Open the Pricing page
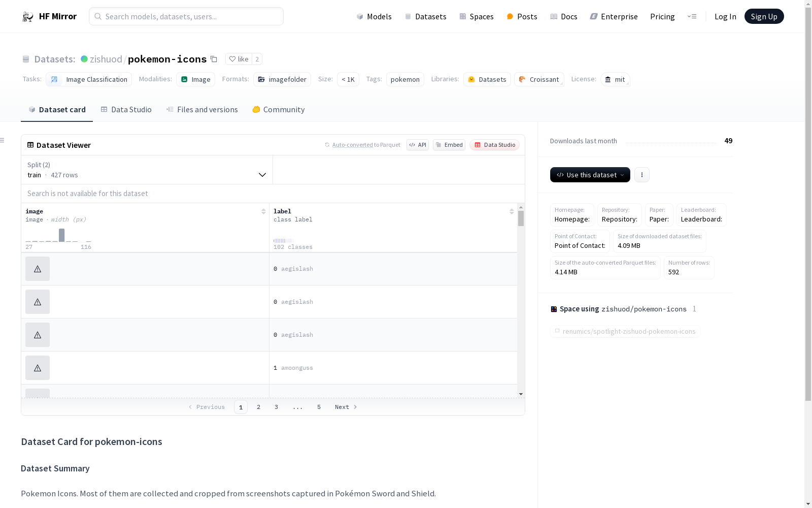 (662, 16)
